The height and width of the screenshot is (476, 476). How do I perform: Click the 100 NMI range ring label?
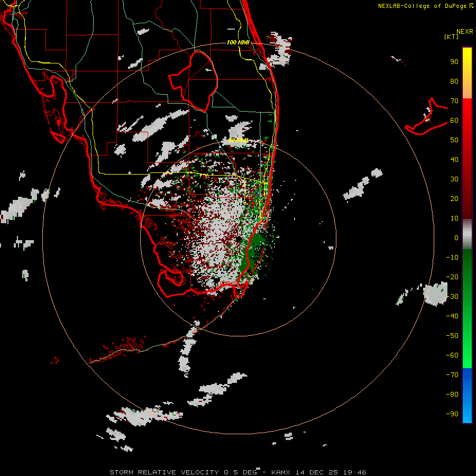pyautogui.click(x=239, y=42)
